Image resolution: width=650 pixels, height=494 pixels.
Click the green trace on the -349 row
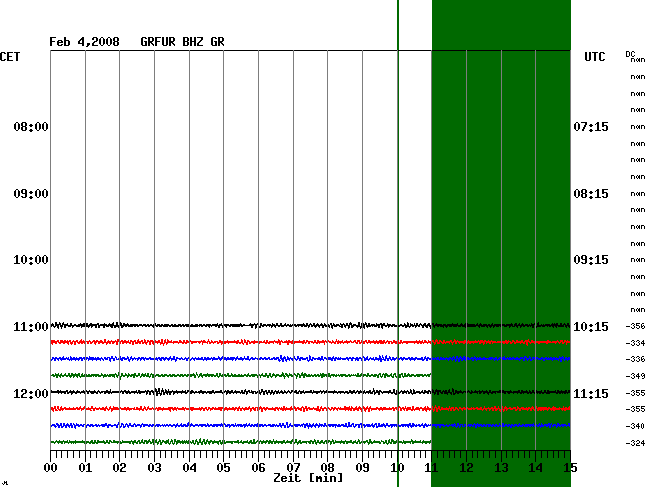coord(241,375)
